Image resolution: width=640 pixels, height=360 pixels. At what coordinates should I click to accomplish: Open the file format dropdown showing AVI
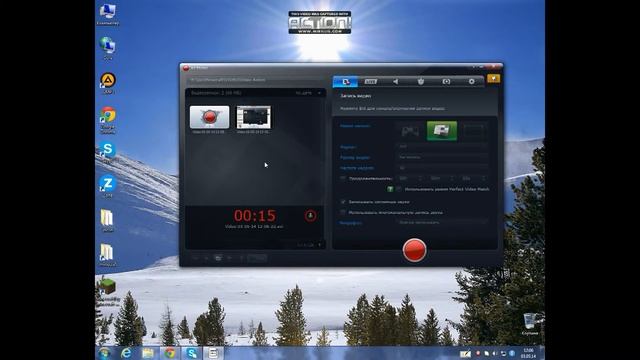442,146
